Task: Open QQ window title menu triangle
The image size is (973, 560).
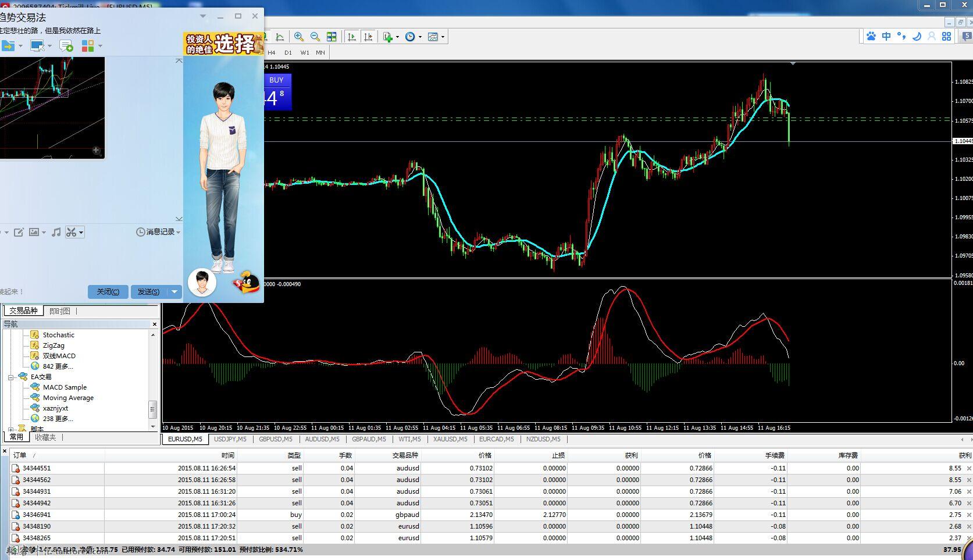Action: coord(202,16)
